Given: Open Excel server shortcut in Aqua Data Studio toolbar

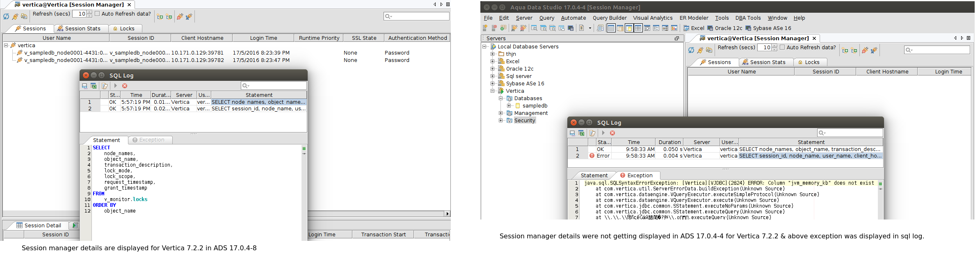Looking at the screenshot, I should [694, 28].
